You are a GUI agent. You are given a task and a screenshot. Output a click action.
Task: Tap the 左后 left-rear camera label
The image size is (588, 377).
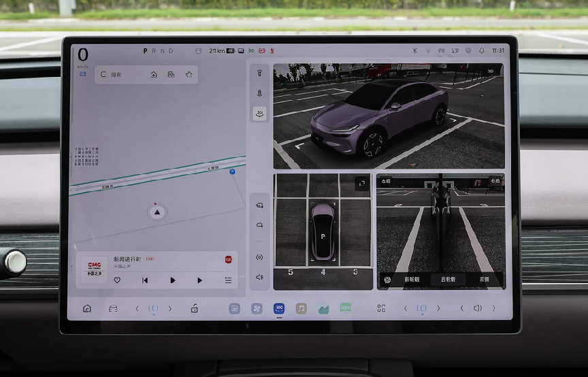[386, 181]
